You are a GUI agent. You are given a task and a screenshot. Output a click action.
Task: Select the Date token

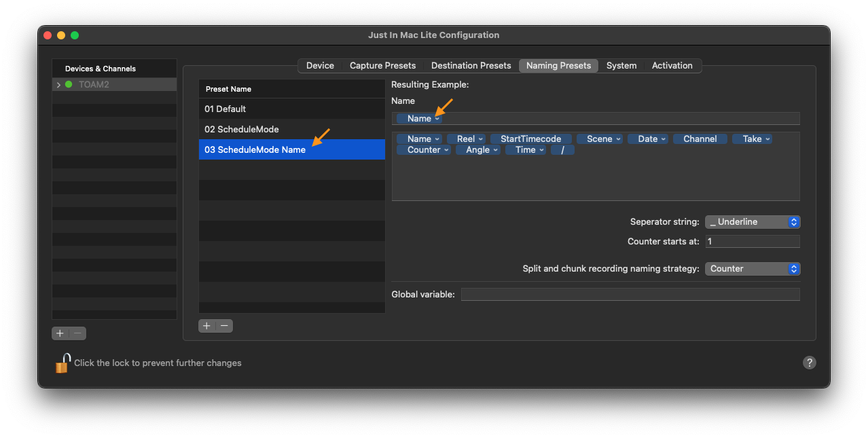(648, 139)
